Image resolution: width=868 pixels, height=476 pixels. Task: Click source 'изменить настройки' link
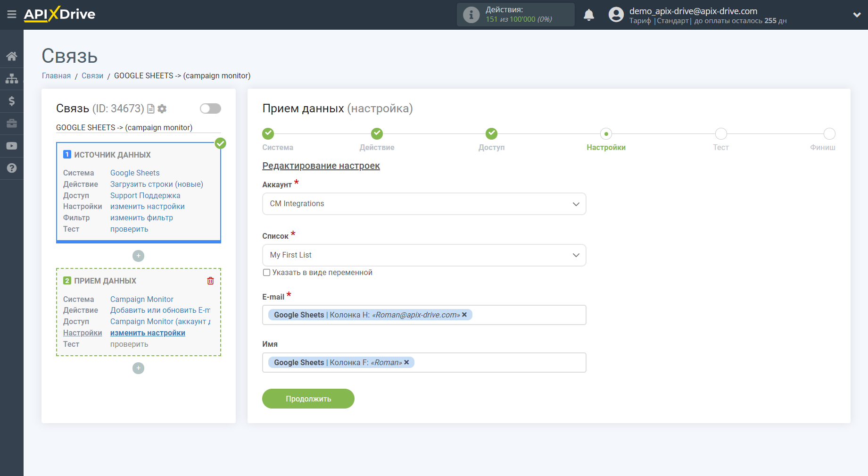pyautogui.click(x=148, y=207)
